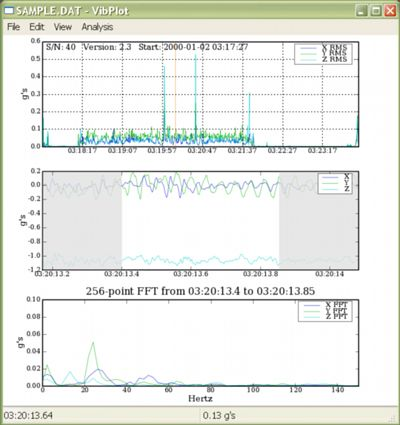Minimize the VibPlot window
The image size is (400, 425).
coord(361,11)
